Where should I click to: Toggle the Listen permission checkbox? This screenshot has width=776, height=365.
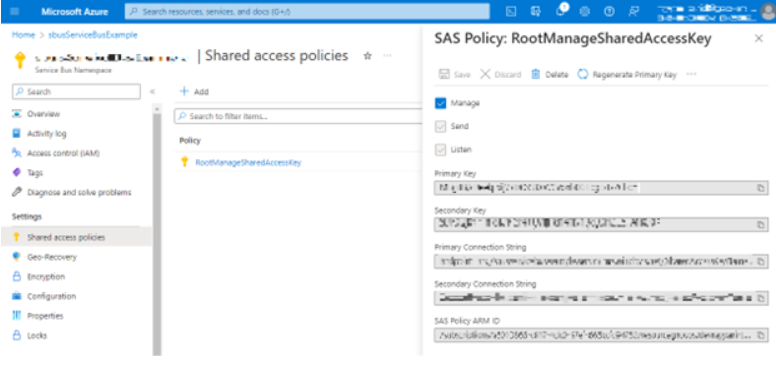click(x=440, y=149)
